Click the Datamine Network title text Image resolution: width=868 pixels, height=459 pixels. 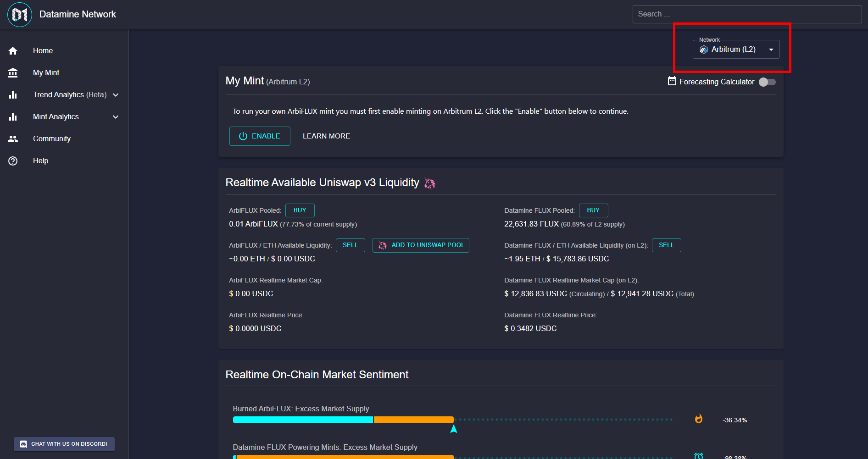tap(78, 14)
